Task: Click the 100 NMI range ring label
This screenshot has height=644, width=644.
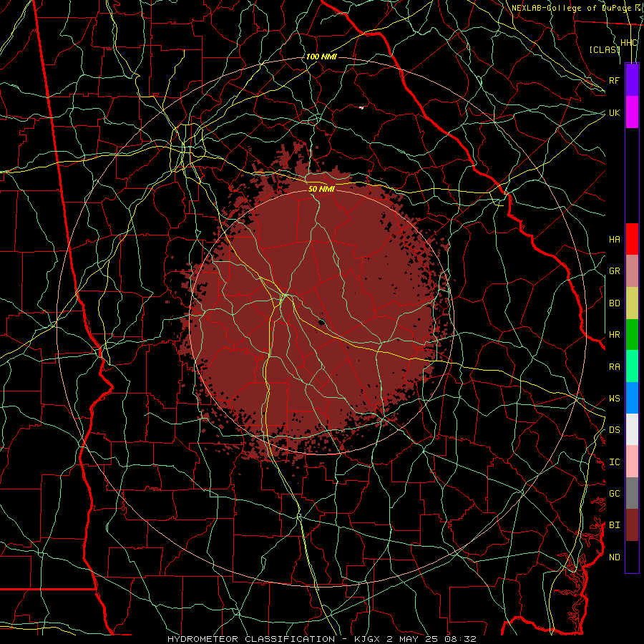Action: 321,57
